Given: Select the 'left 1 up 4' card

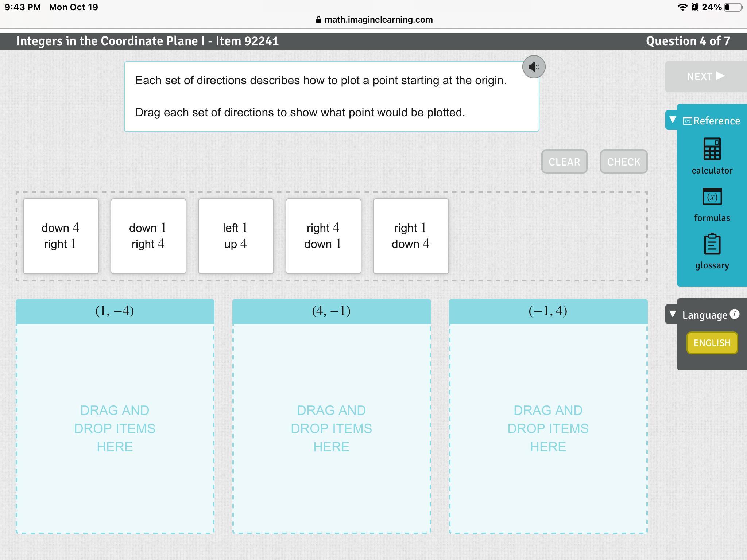Looking at the screenshot, I should click(x=236, y=236).
